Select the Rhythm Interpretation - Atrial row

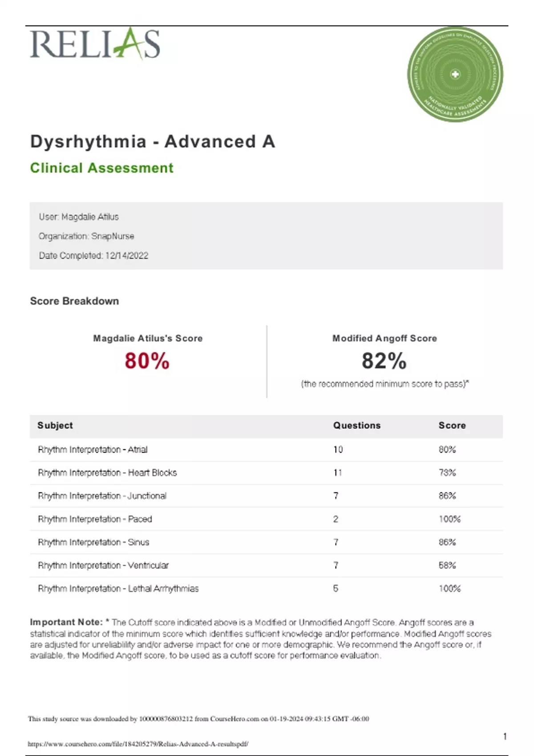93,450
